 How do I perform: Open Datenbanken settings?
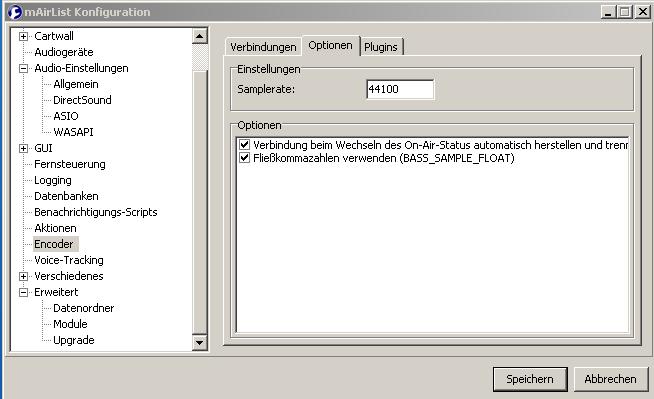pyautogui.click(x=66, y=196)
